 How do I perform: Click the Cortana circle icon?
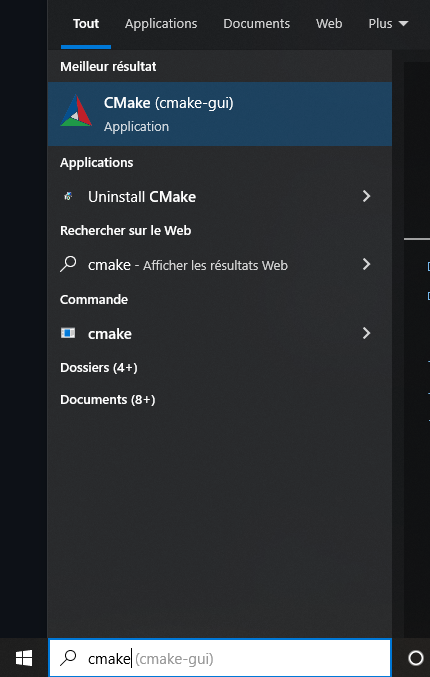(x=416, y=658)
